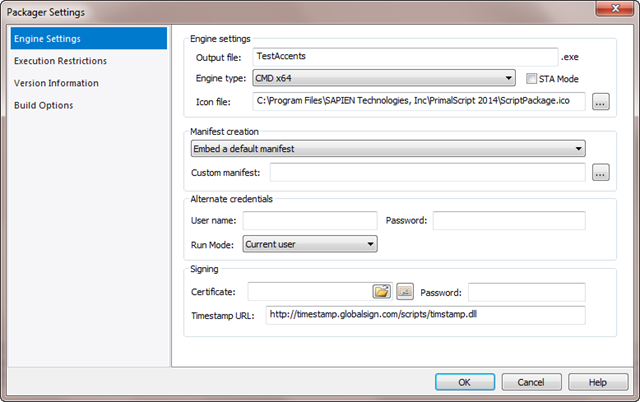This screenshot has height=402, width=640.
Task: Go to Build Options page
Action: tap(44, 105)
